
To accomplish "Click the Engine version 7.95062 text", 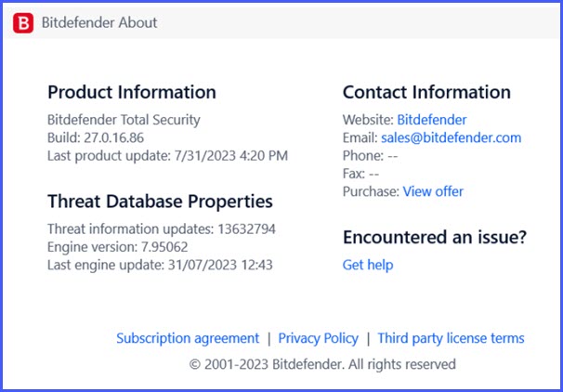I will point(117,246).
